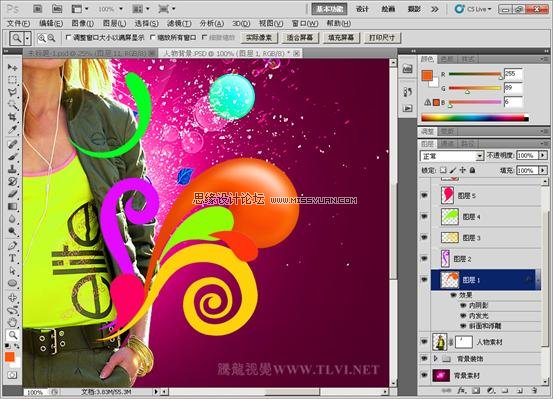
Task: Select 基本功能 workspace button
Action: (x=329, y=9)
